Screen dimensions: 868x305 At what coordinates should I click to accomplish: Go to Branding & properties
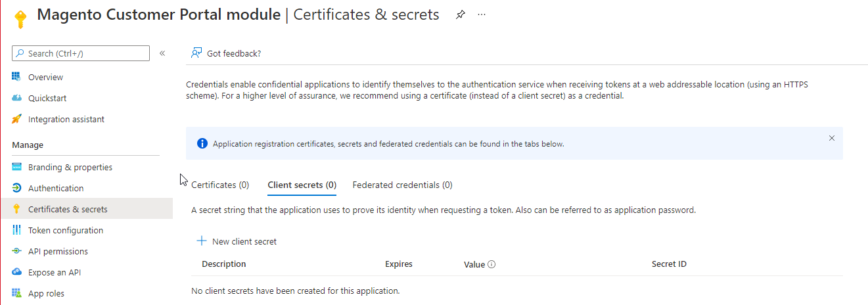click(x=70, y=168)
